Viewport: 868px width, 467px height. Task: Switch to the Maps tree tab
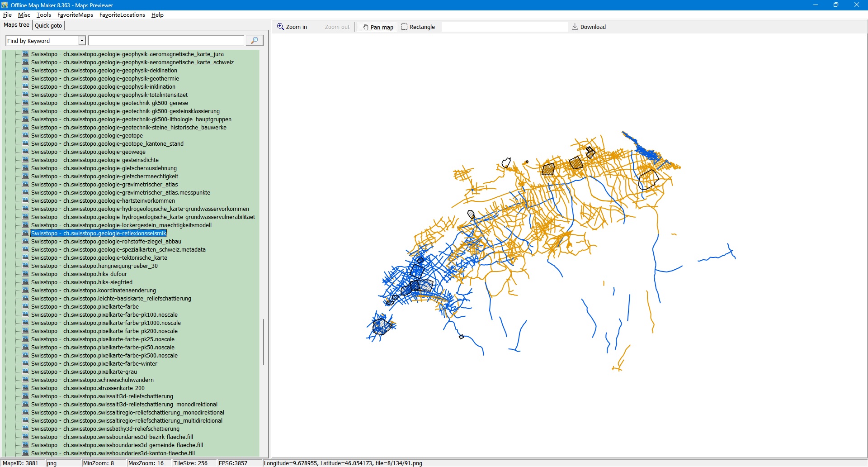(17, 25)
